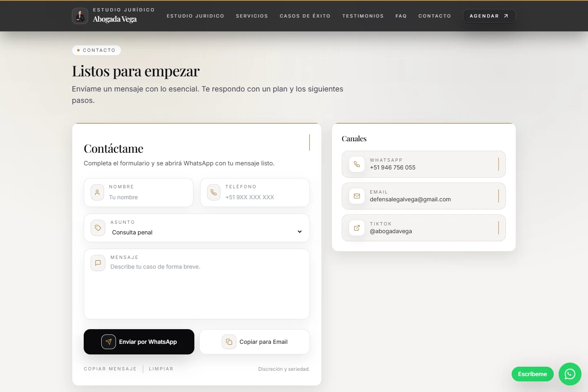
Task: Click the copy icon on Copiar para Email
Action: coord(229,342)
